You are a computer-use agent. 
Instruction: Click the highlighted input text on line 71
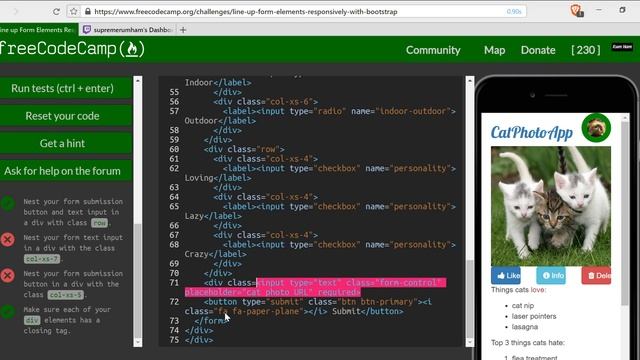coord(315,287)
